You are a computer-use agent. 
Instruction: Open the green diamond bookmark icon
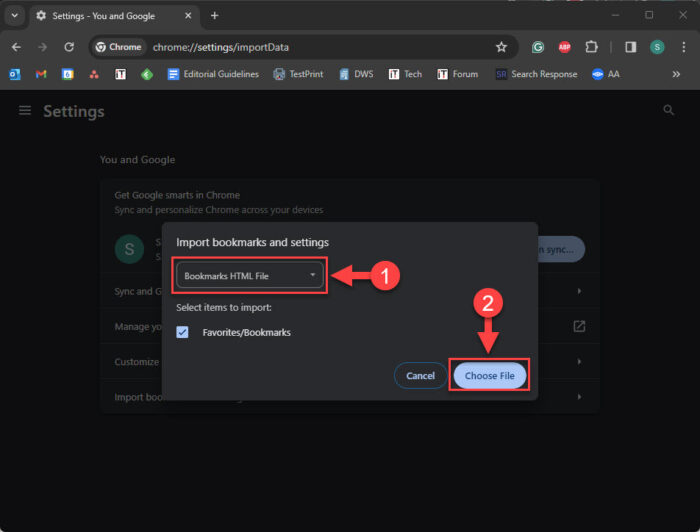[147, 74]
